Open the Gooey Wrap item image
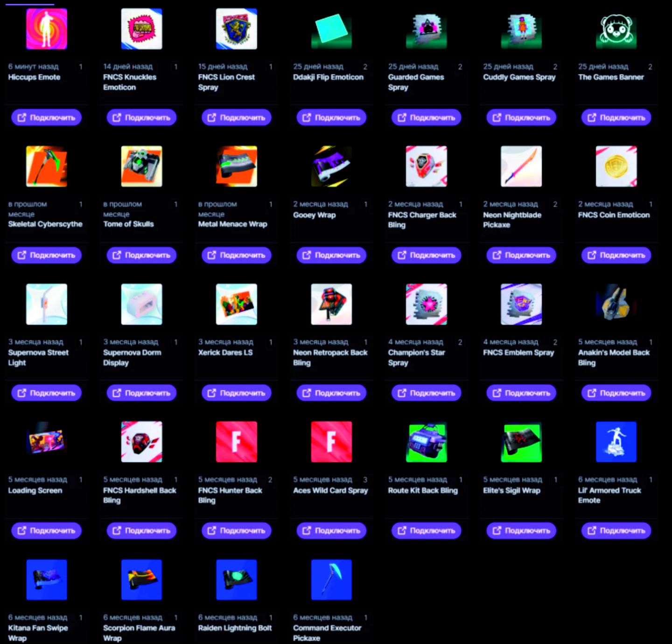 point(331,166)
